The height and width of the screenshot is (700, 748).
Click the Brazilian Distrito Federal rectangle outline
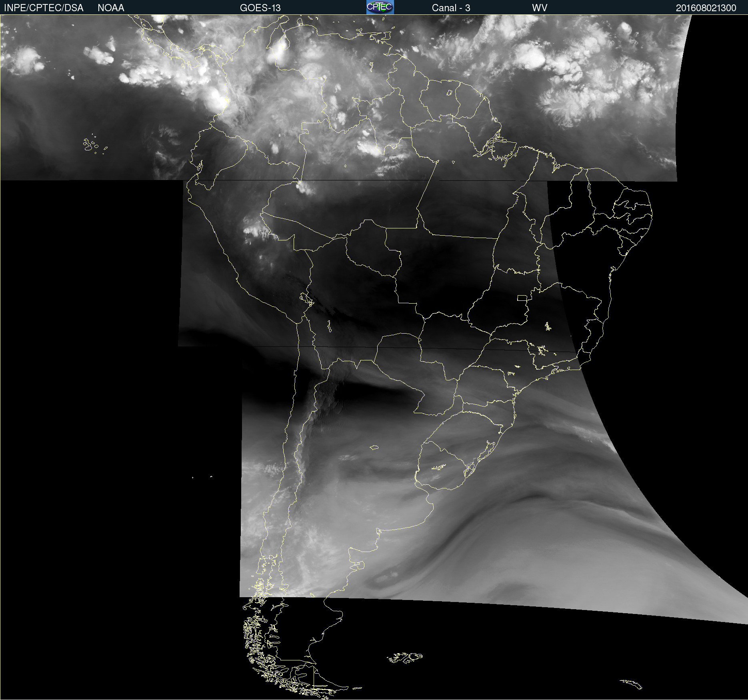click(522, 298)
